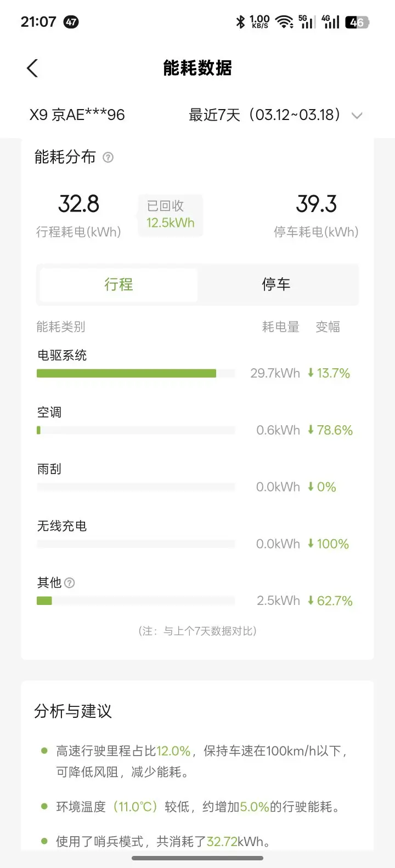Tap the 已回收 12.5kWh badge

click(170, 215)
